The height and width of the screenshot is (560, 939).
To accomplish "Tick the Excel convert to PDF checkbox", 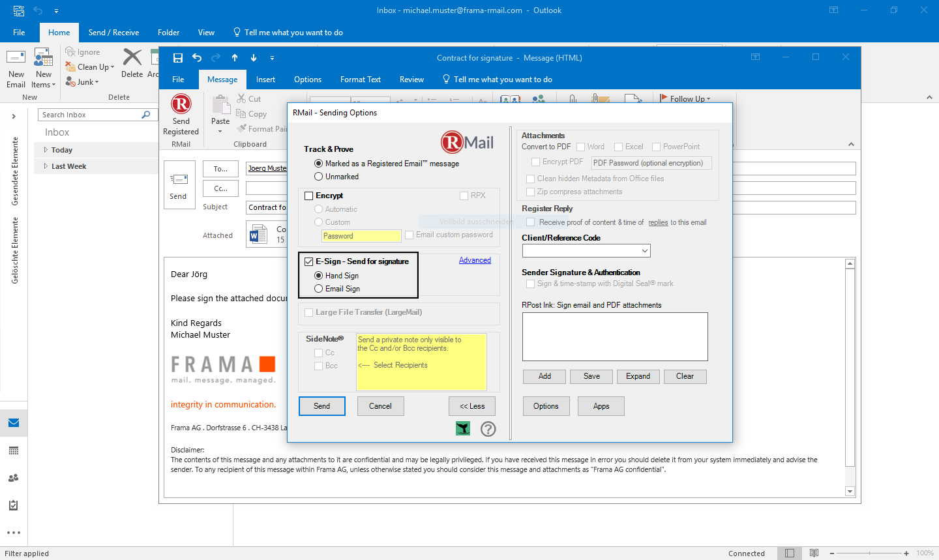I will [619, 147].
